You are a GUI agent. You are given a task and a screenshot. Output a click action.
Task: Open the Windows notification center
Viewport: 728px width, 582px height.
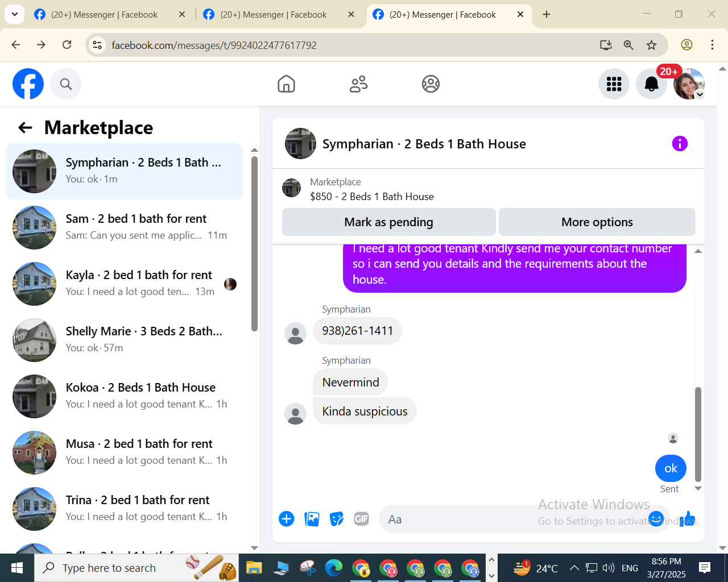click(x=705, y=568)
